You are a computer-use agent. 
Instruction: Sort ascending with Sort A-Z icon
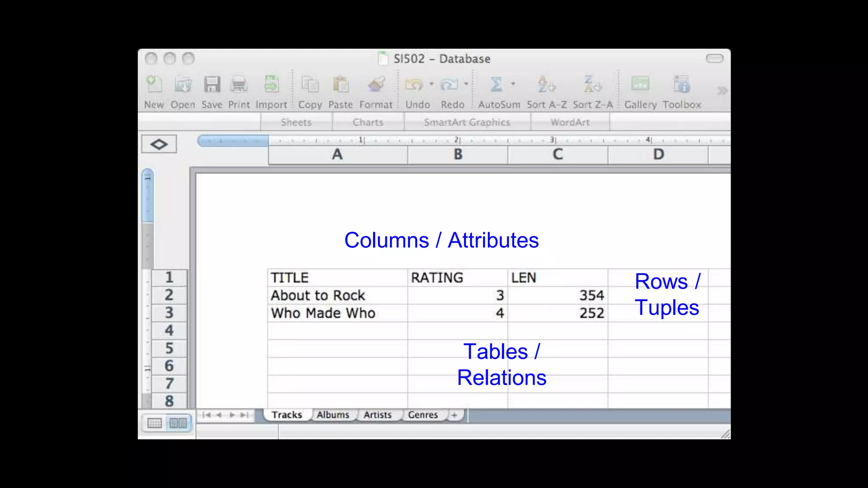point(546,84)
